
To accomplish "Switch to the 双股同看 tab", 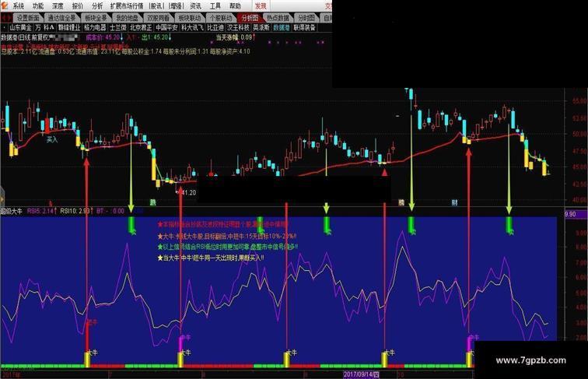I will [158, 18].
